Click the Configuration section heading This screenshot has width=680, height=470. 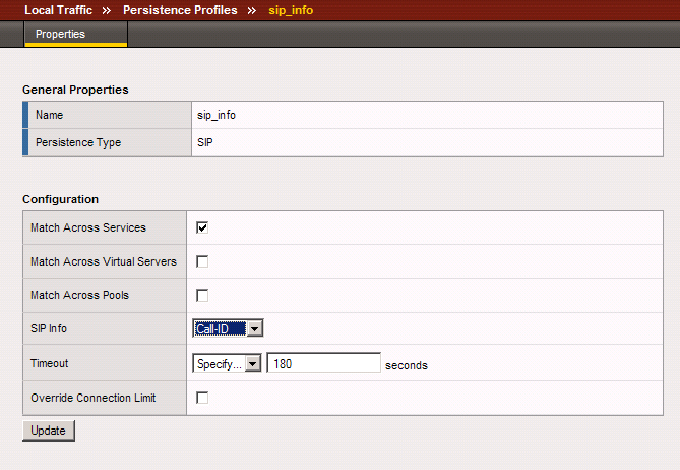click(x=60, y=199)
